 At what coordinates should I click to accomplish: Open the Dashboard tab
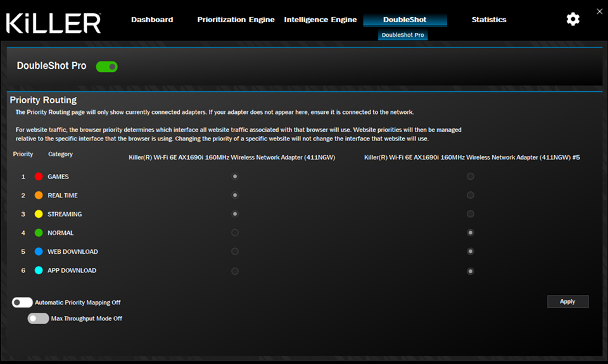coord(152,20)
